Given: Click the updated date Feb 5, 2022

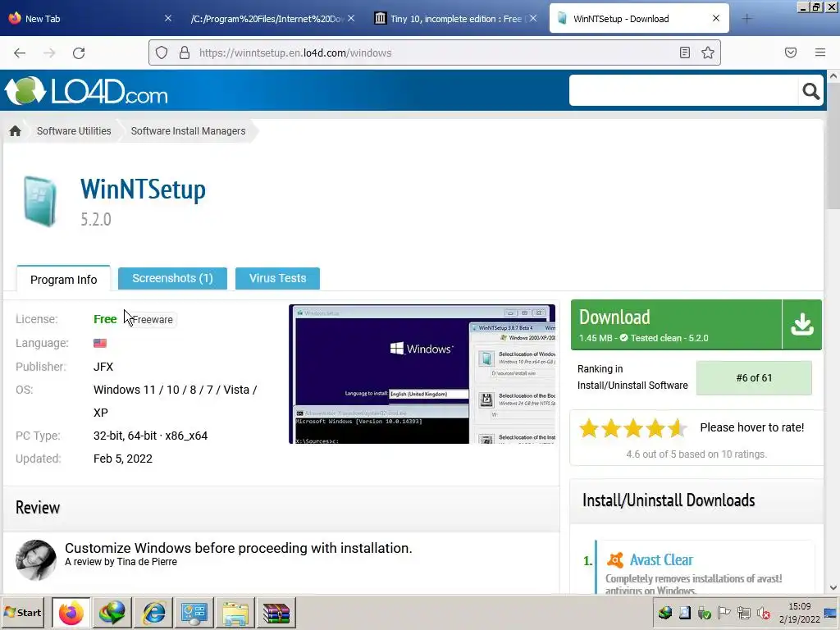Looking at the screenshot, I should pos(123,459).
